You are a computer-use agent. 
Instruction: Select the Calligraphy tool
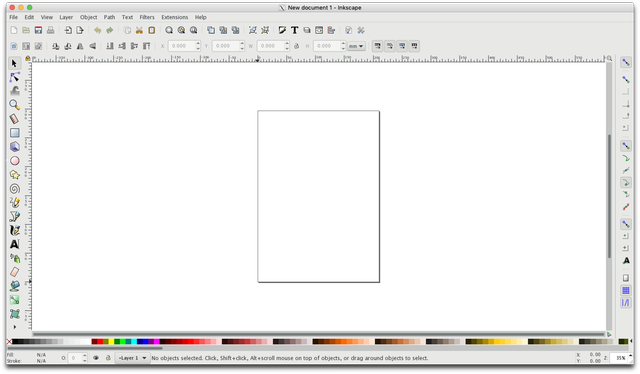[14, 230]
